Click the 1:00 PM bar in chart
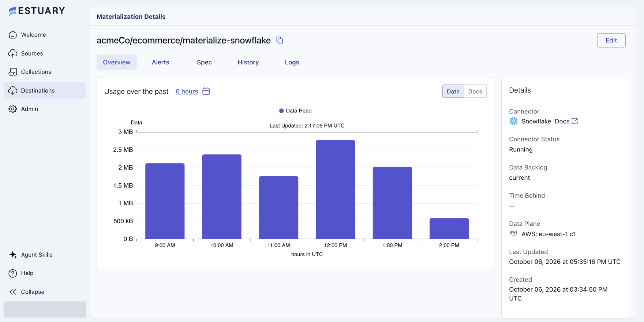Screen dimensions: 644x322 (392, 203)
